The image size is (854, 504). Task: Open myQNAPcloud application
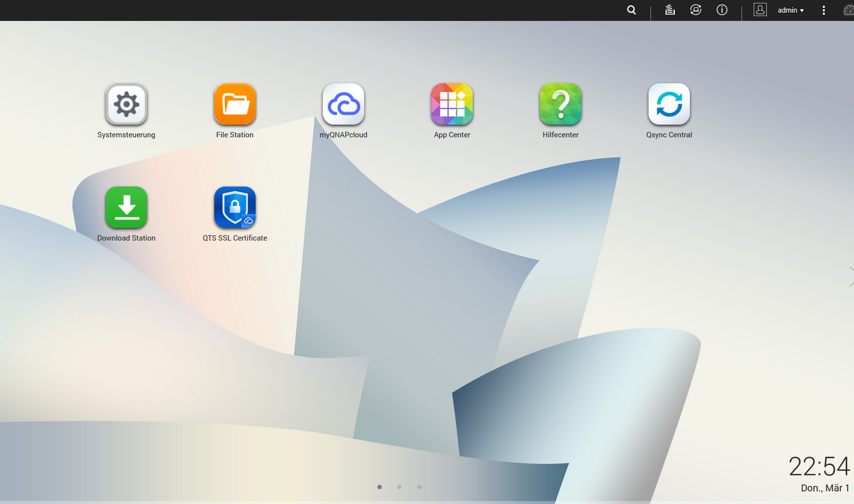343,105
